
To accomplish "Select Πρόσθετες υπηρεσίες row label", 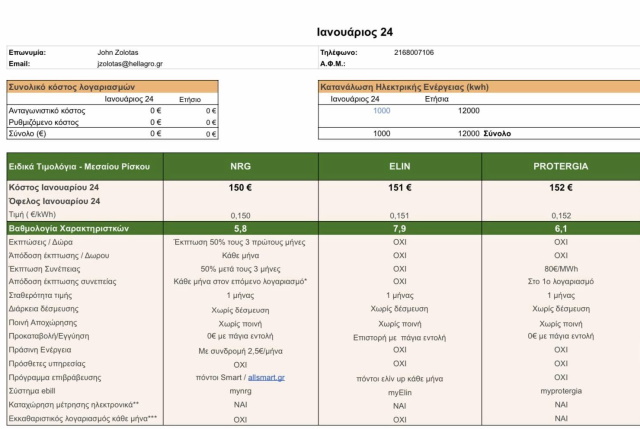I will (47, 363).
